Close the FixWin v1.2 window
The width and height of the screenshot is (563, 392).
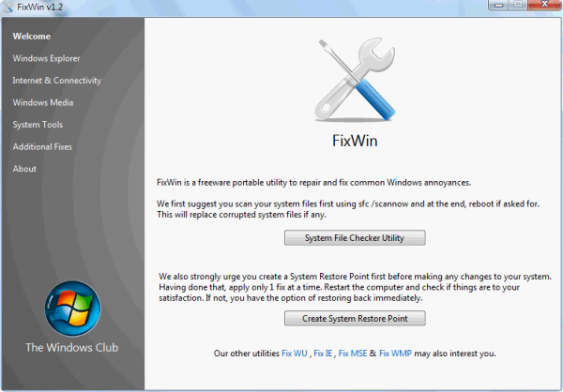pyautogui.click(x=544, y=5)
